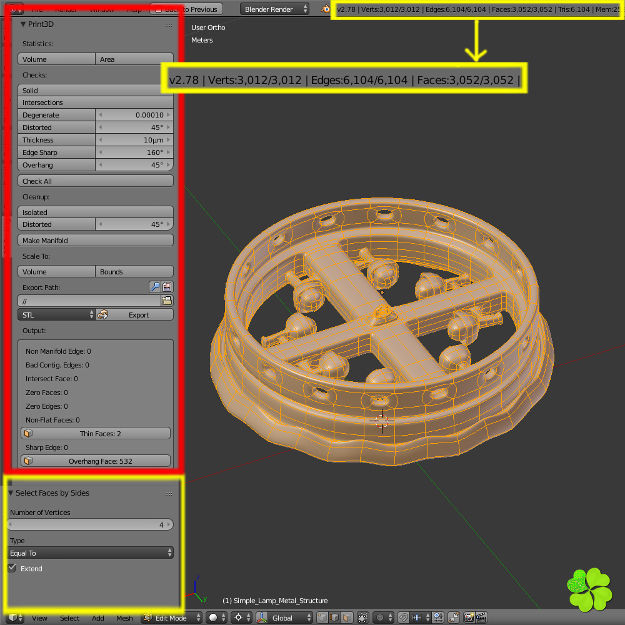Click the magnifier icon beside Export Path
625x625 pixels.
pyautogui.click(x=155, y=287)
